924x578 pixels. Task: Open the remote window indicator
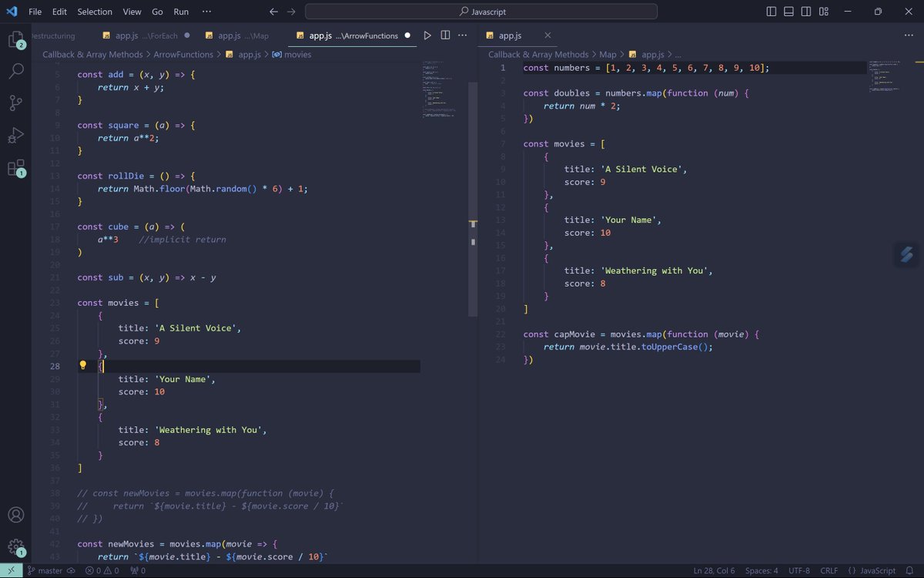10,570
